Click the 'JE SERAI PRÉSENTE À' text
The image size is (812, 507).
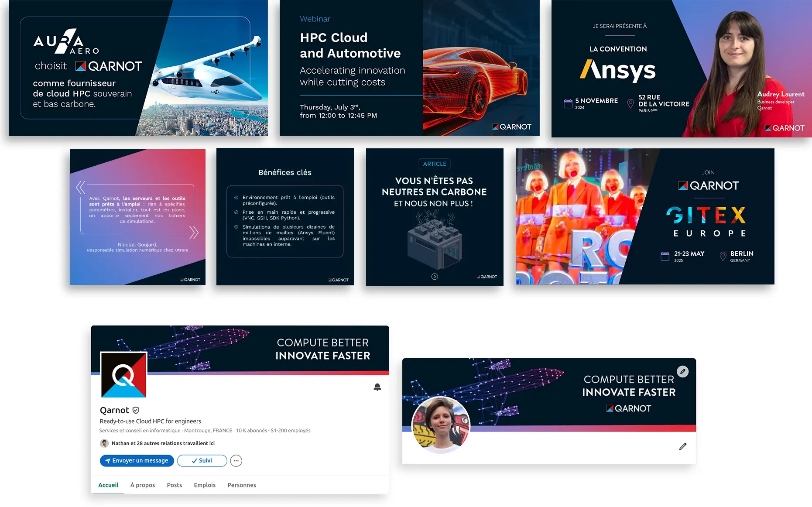pos(620,26)
